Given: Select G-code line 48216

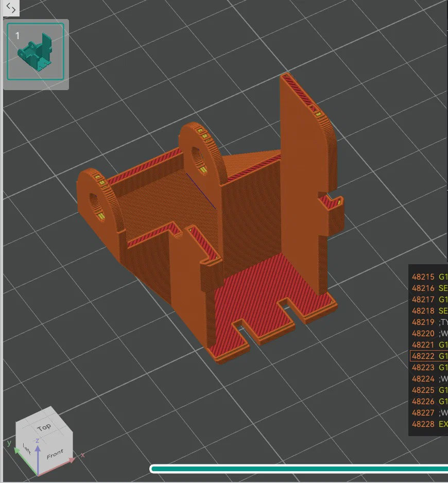Looking at the screenshot, I should click(x=428, y=288).
